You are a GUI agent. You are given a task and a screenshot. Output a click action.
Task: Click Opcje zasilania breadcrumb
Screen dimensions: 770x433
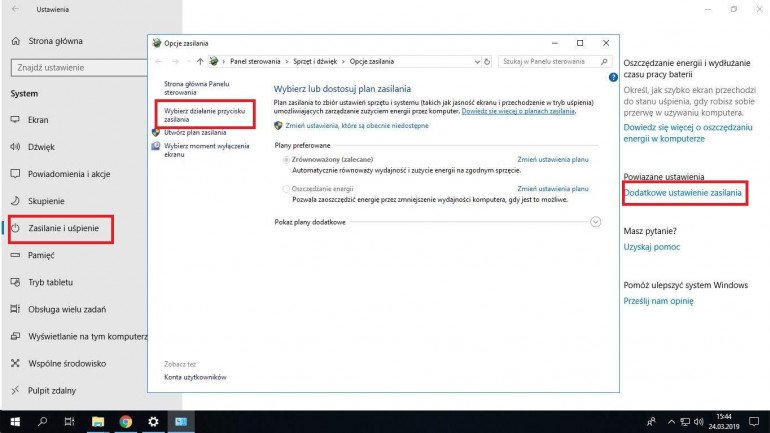pyautogui.click(x=372, y=61)
